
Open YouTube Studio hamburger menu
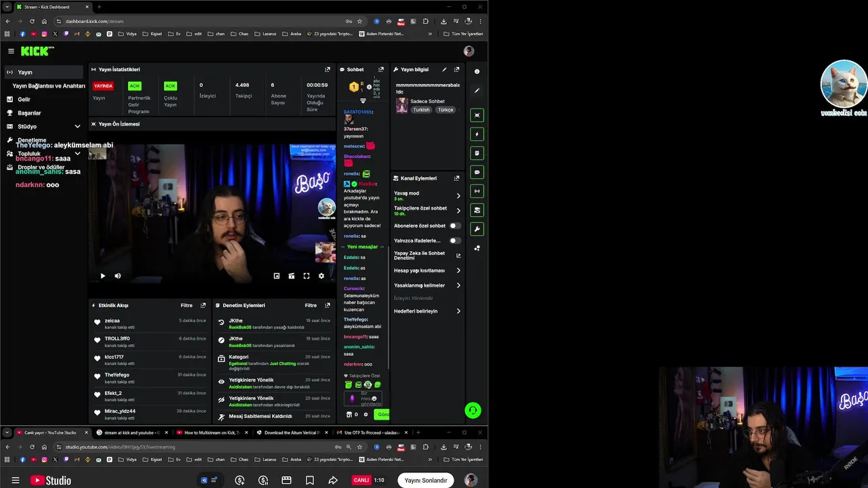click(15, 481)
